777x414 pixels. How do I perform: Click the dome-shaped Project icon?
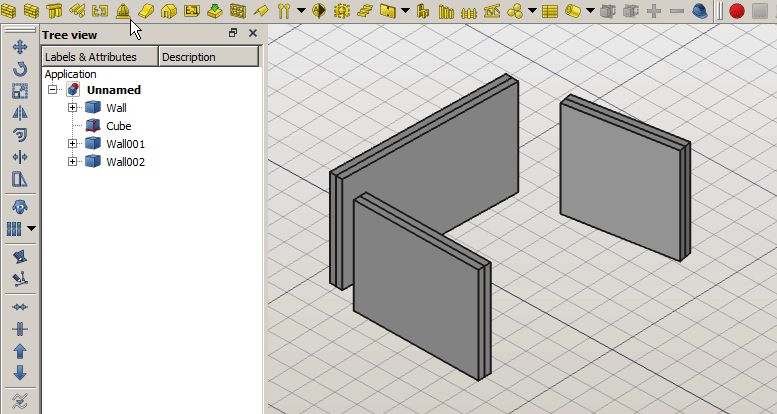(x=122, y=10)
